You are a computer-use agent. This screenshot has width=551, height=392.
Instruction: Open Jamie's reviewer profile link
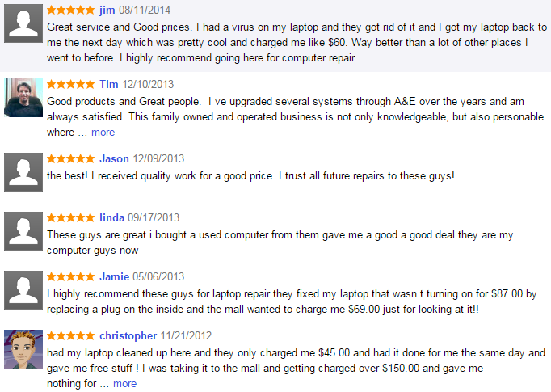click(114, 277)
